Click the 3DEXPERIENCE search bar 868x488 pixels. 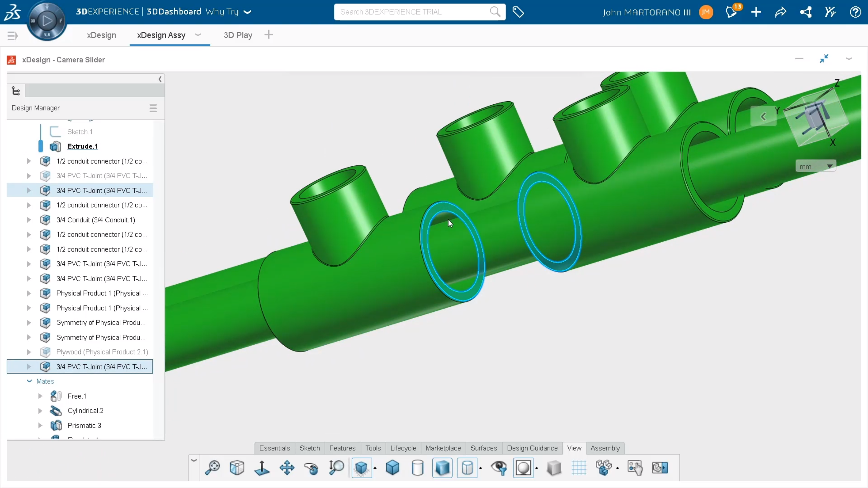[x=407, y=12]
